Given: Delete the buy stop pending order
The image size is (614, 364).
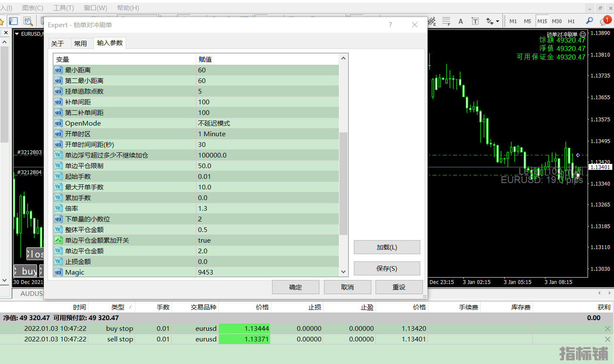Looking at the screenshot, I should coord(607,329).
